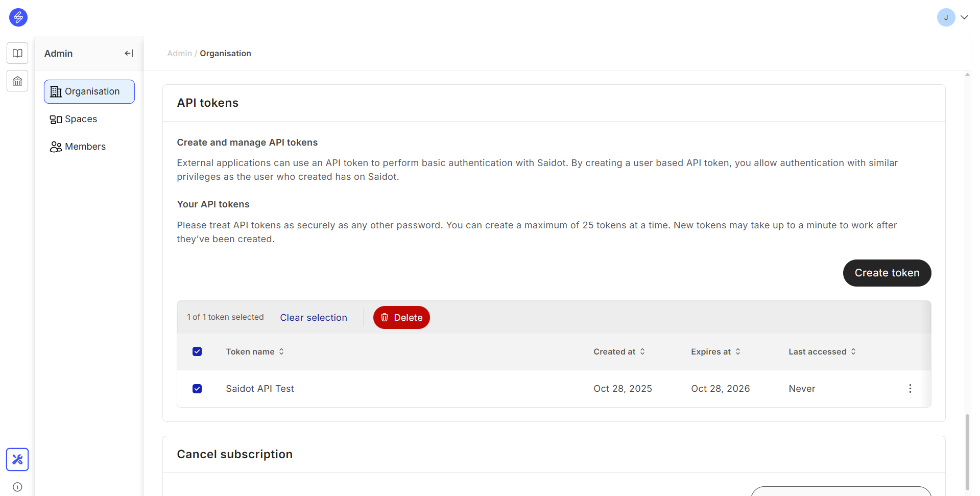The image size is (980, 496).
Task: Sort tokens by Created at
Action: pos(619,351)
